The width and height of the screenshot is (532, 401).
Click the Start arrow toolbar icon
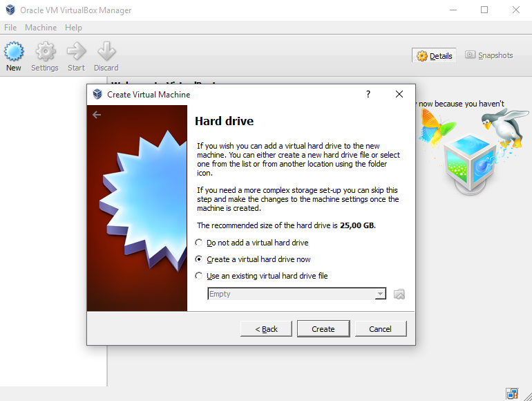pyautogui.click(x=76, y=52)
